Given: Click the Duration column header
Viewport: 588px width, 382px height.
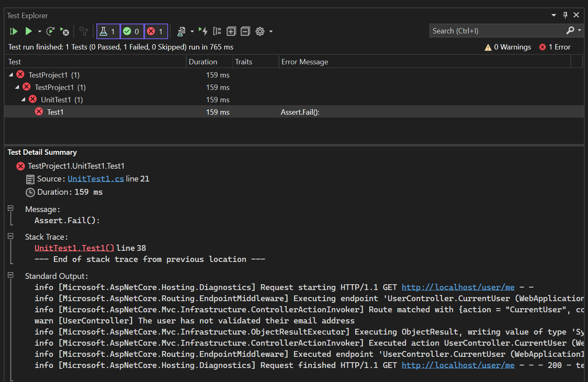Looking at the screenshot, I should pyautogui.click(x=203, y=62).
